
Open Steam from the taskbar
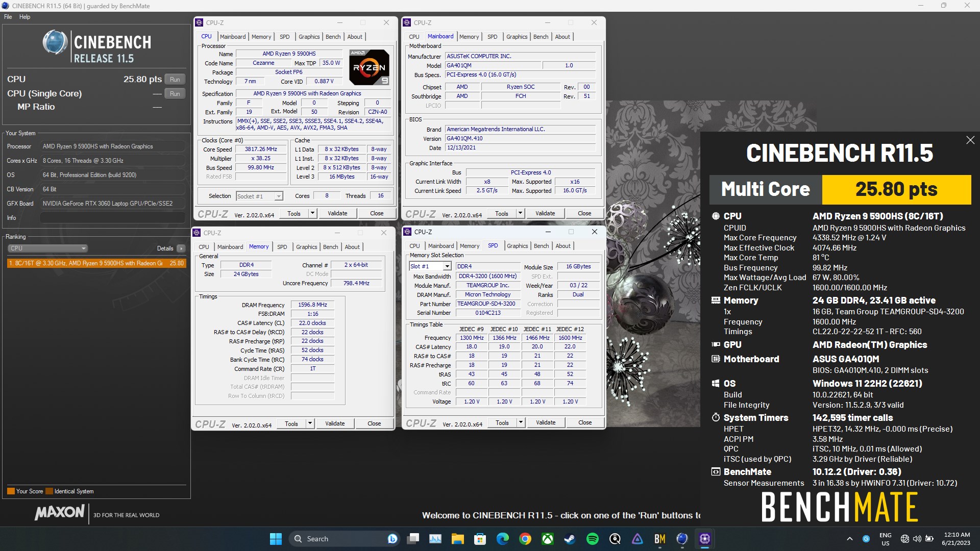pos(570,539)
